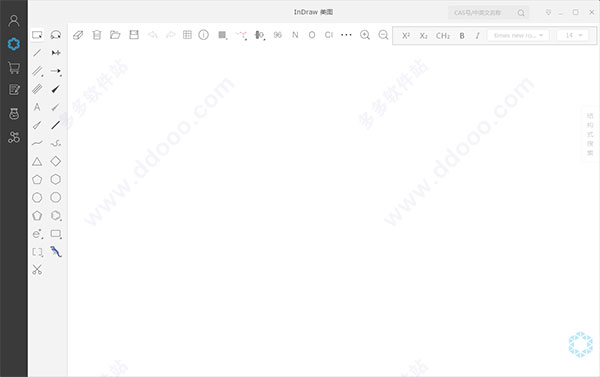The image size is (600, 377).
Task: Click the 96 toolbar button
Action: [x=277, y=35]
